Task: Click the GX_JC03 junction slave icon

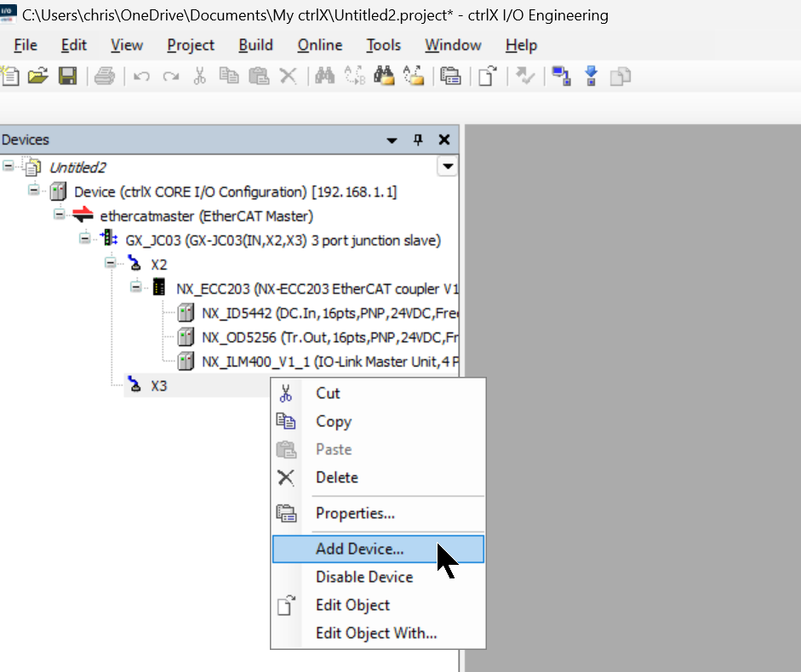Action: 109,239
